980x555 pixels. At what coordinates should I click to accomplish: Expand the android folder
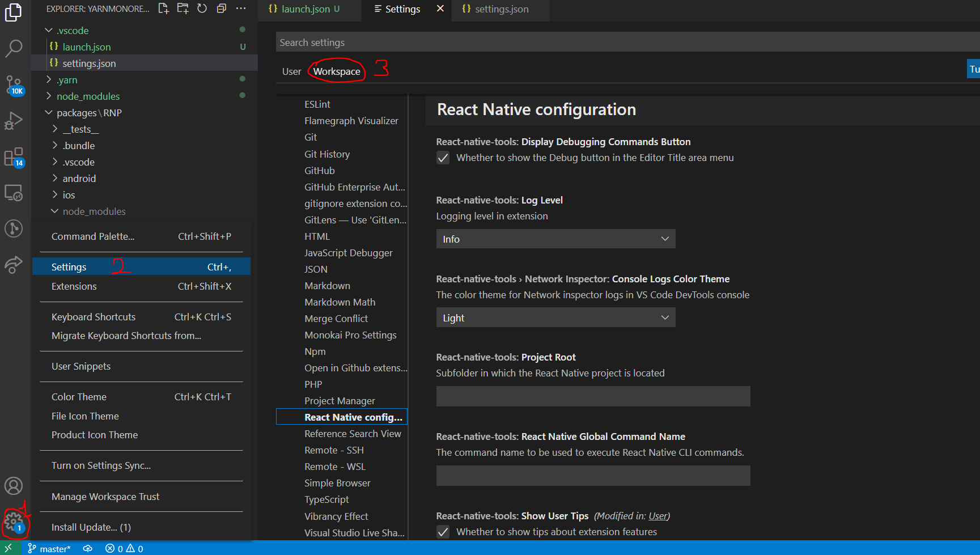pyautogui.click(x=145, y=178)
